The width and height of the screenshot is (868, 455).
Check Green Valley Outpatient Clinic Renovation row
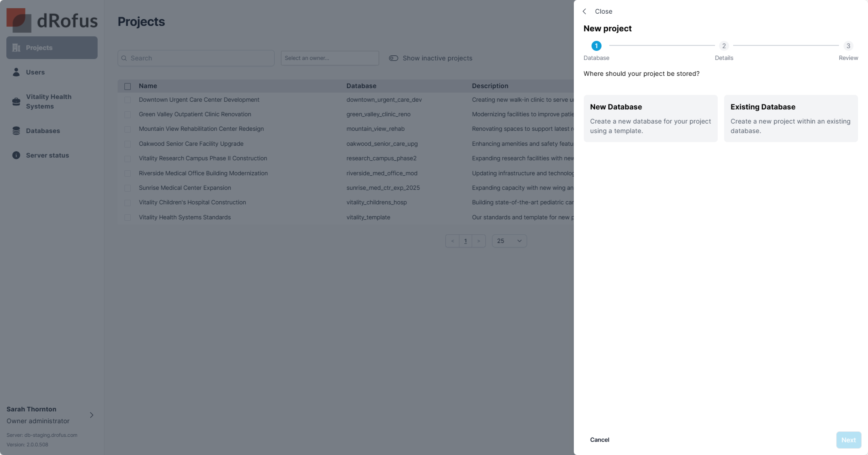(127, 115)
